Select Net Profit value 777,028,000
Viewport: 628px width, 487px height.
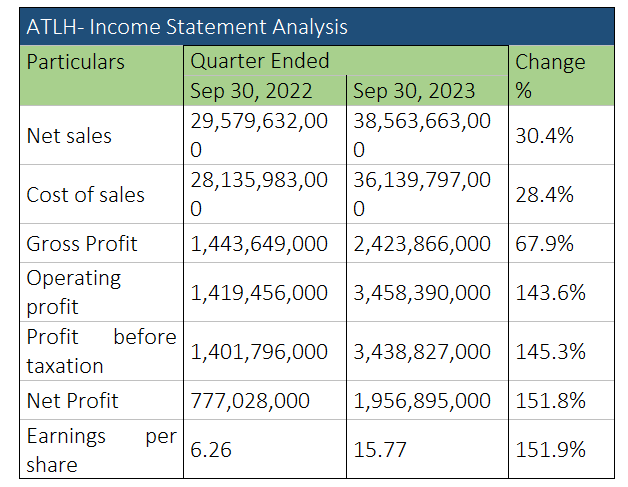[x=250, y=401]
